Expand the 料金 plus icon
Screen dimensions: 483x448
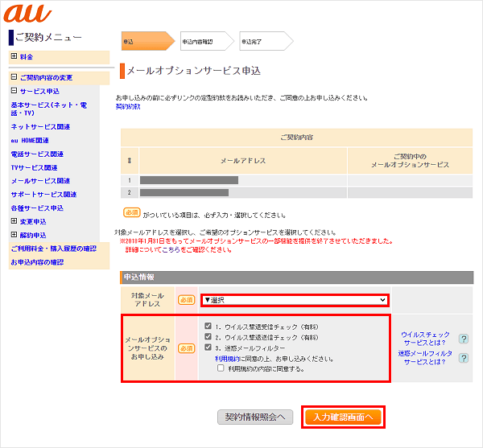14,57
